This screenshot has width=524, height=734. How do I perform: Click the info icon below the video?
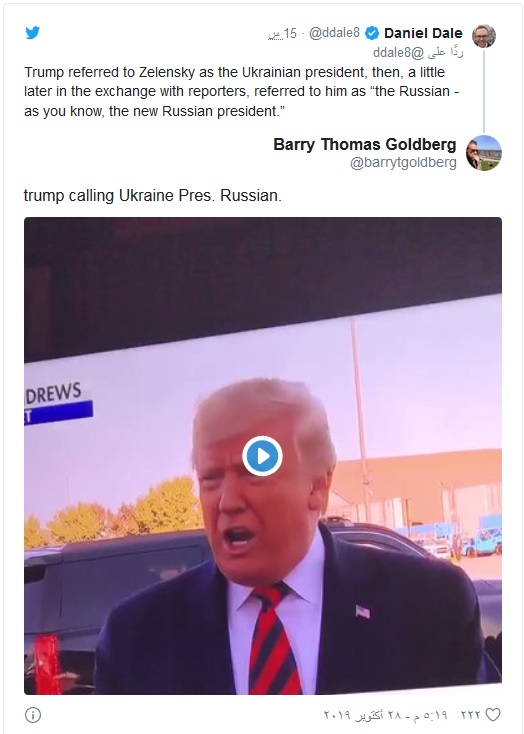(33, 715)
